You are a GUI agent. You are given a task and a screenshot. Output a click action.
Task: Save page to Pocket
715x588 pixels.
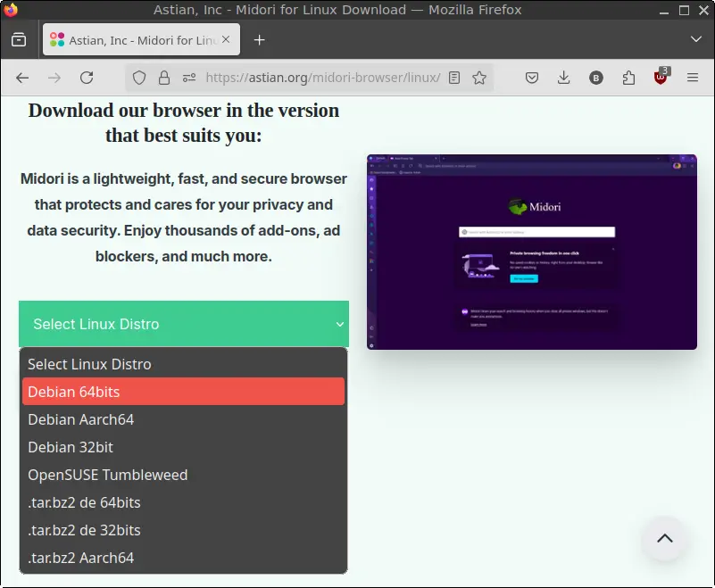[532, 78]
